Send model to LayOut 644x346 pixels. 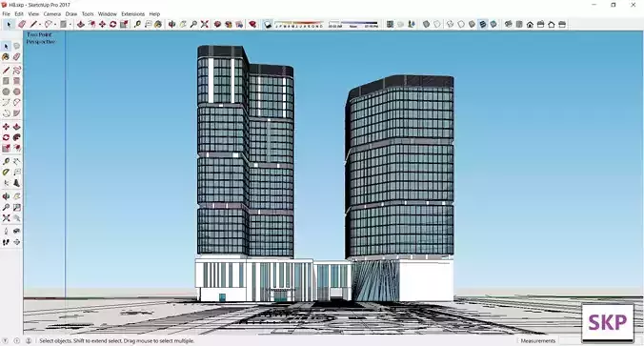click(239, 24)
